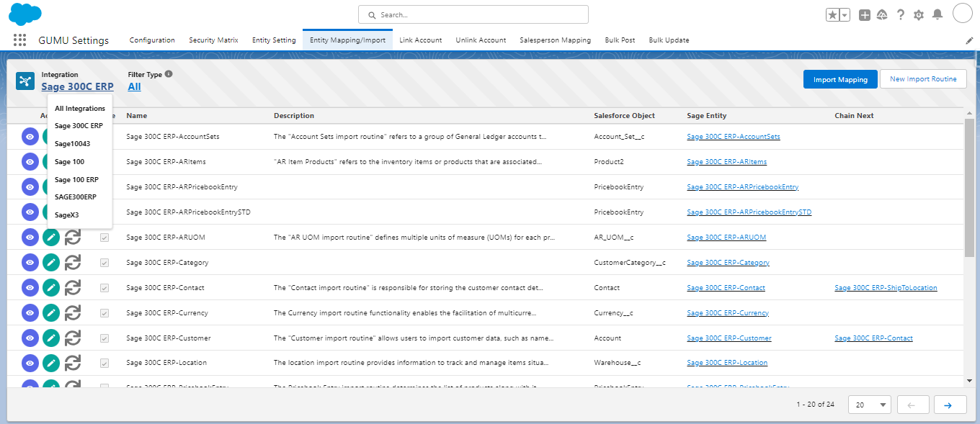Click the Salesforce cloud logo
The width and height of the screenshot is (980, 424).
click(25, 14)
